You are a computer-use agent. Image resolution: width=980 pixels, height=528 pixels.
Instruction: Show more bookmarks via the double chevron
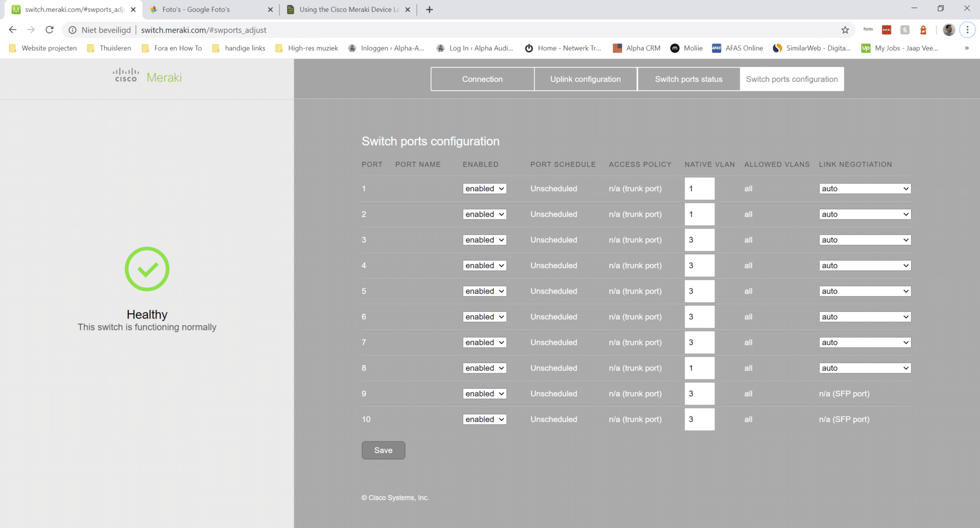click(967, 48)
